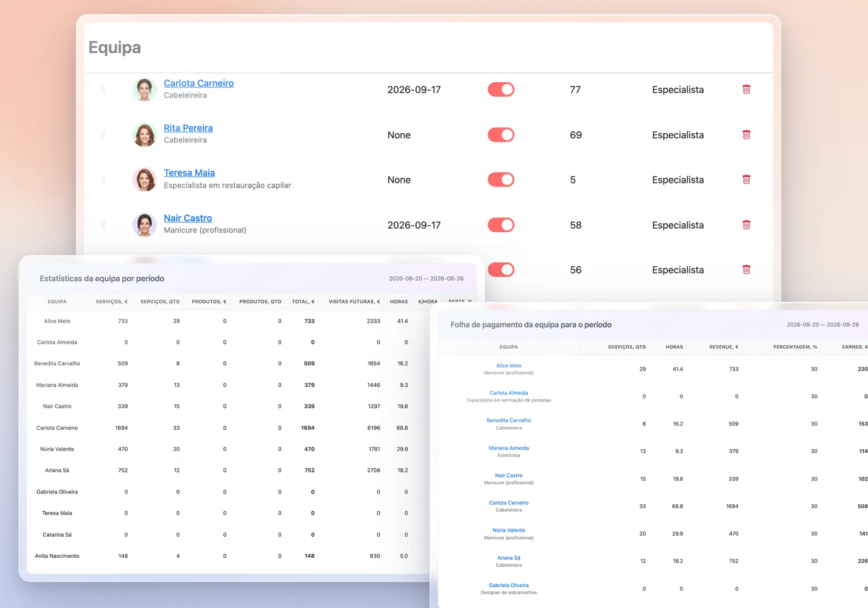Open the Teresa Maia link in Equipa list
This screenshot has height=608, width=868.
[x=189, y=173]
